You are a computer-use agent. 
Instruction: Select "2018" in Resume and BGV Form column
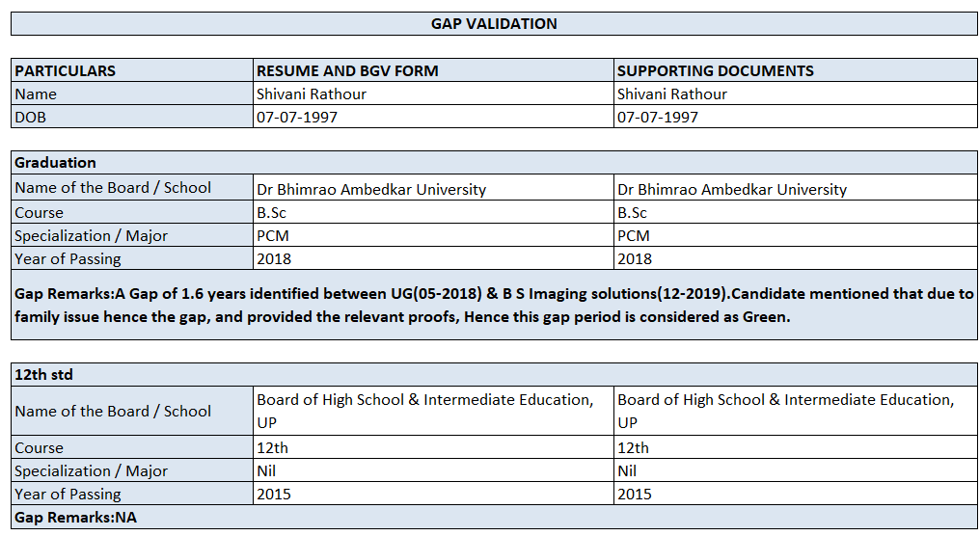click(x=433, y=258)
